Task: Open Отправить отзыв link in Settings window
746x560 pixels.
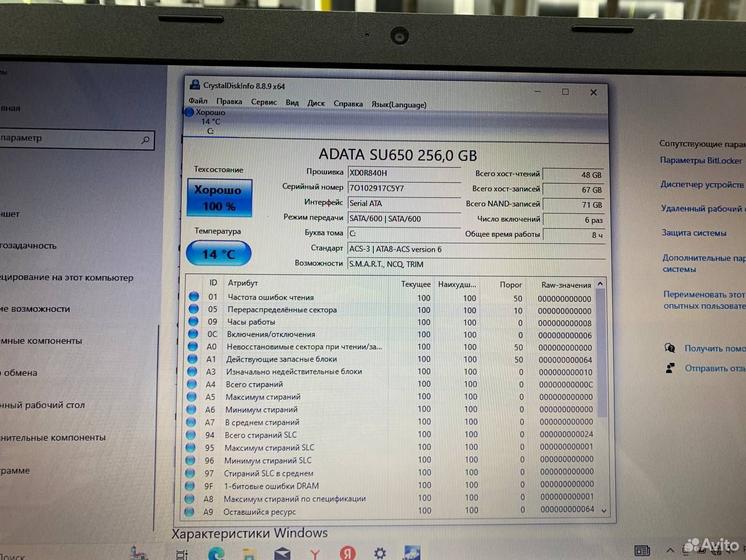Action: 714,368
